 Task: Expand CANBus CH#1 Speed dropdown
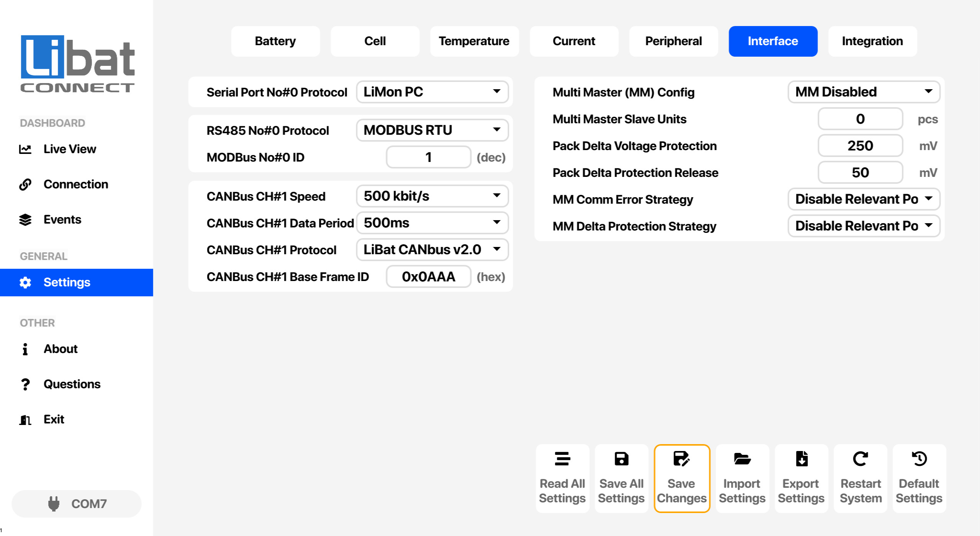pyautogui.click(x=432, y=196)
